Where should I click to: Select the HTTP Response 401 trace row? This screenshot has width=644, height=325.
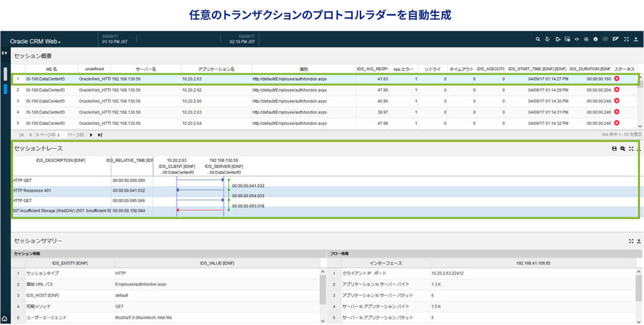tap(60, 190)
